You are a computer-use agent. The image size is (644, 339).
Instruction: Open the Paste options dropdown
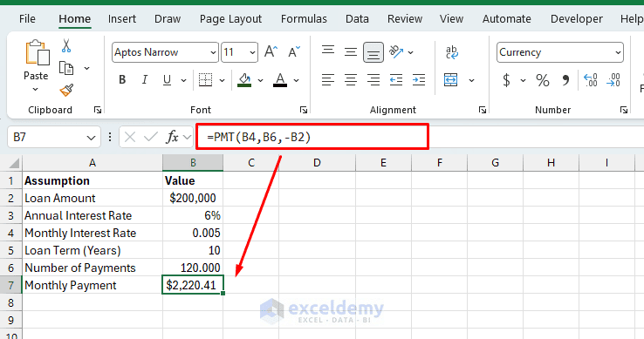click(35, 90)
